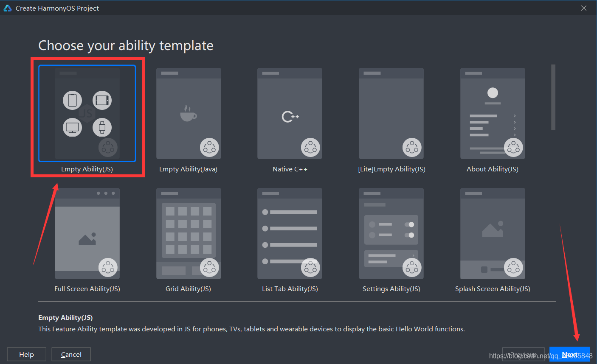Select the [Lite]Empty Ability(JS) template
The image size is (597, 364).
click(x=391, y=113)
